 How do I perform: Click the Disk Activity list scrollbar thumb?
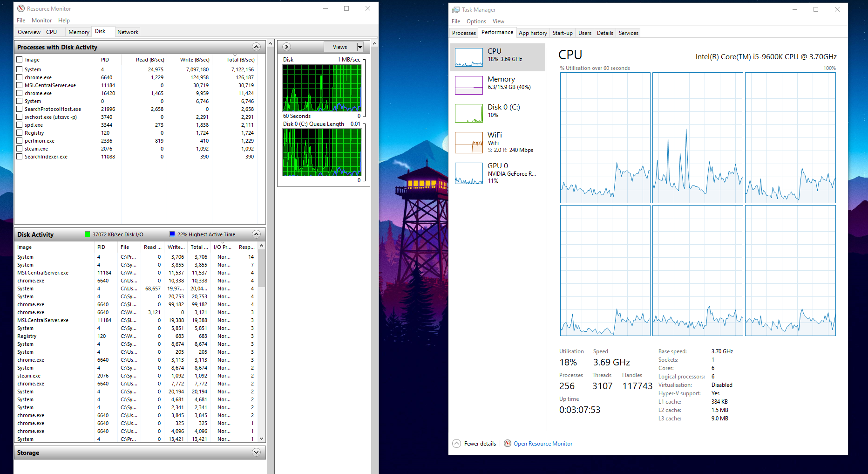pyautogui.click(x=261, y=268)
